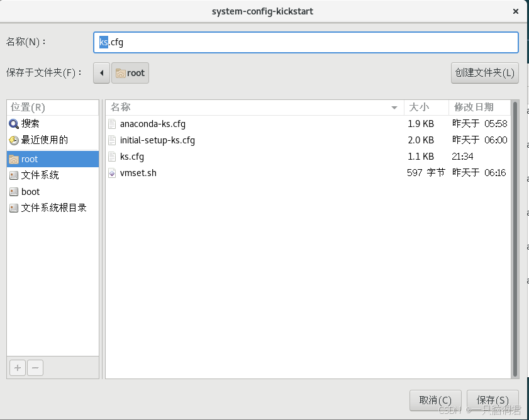This screenshot has width=529, height=420.
Task: Click the boot drive icon
Action: pos(14,192)
